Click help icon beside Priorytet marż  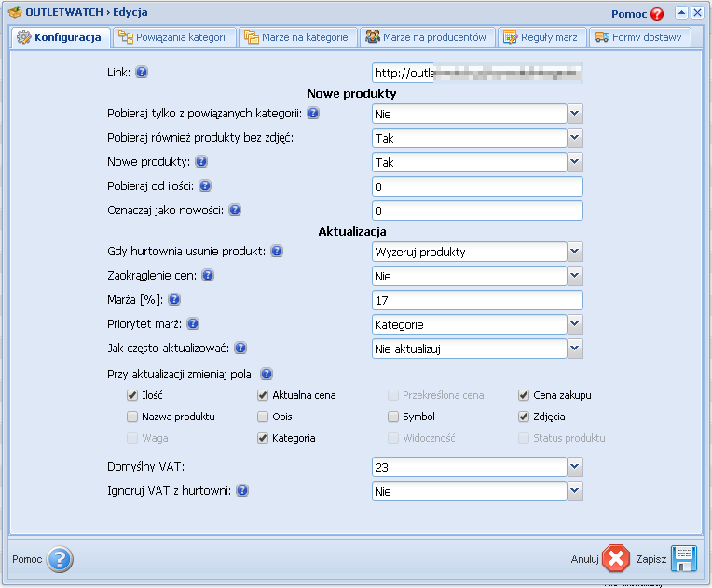pos(193,323)
